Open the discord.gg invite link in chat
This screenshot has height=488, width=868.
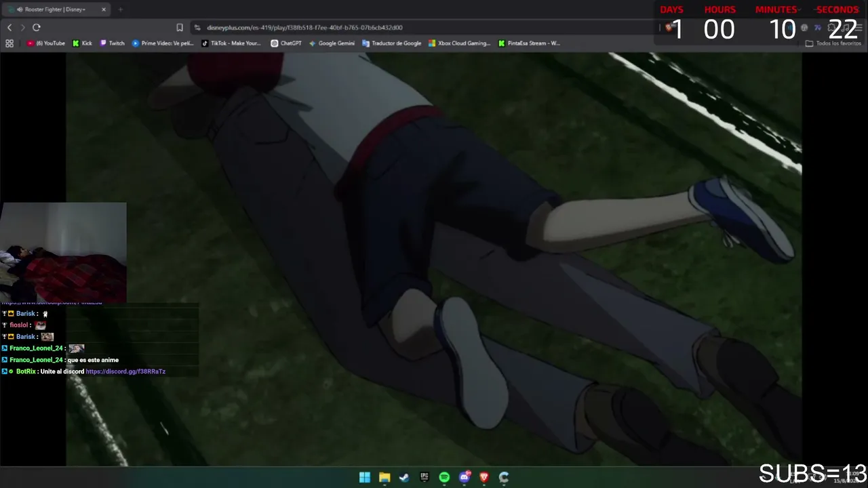(125, 371)
